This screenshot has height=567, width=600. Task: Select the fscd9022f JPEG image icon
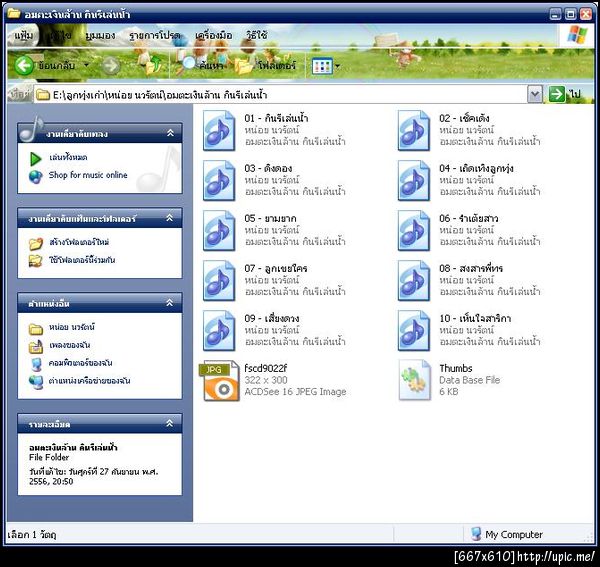(x=220, y=380)
